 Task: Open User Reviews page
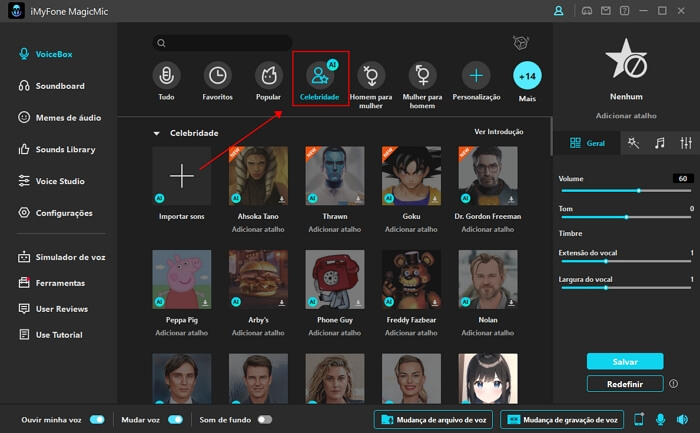click(x=53, y=309)
